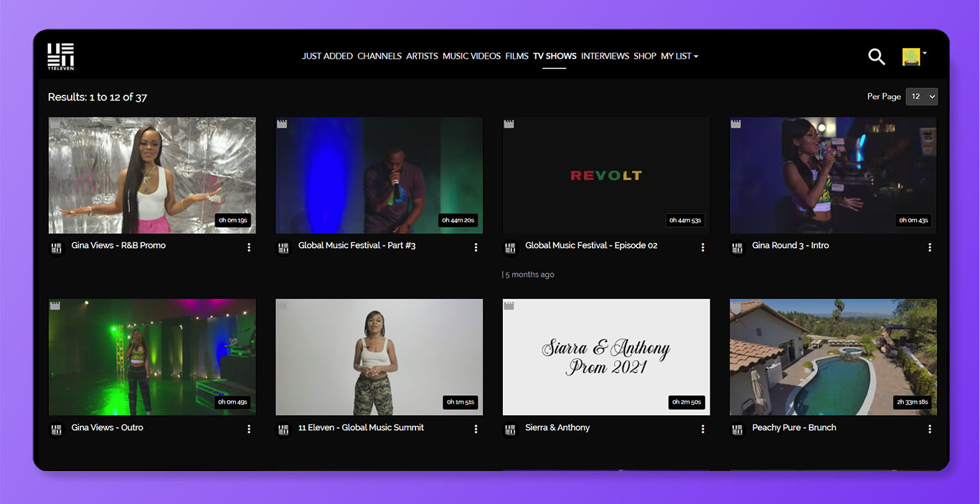Click the 11Eleven logo
Image resolution: width=980 pixels, height=504 pixels.
tap(61, 57)
